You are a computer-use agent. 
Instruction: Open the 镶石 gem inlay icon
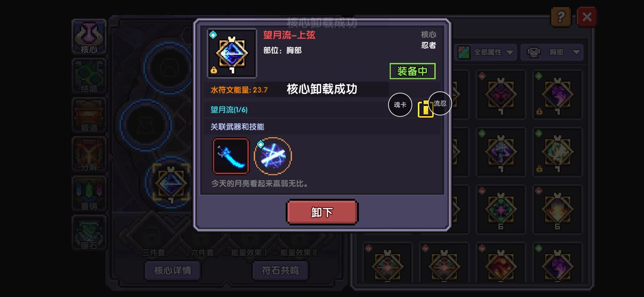pos(89,233)
